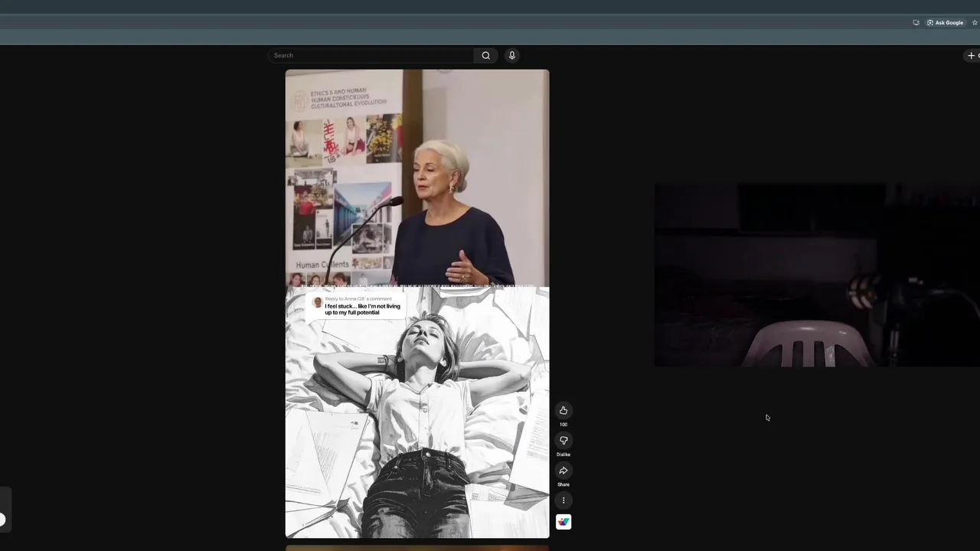Click the install app screen icon

(x=916, y=23)
